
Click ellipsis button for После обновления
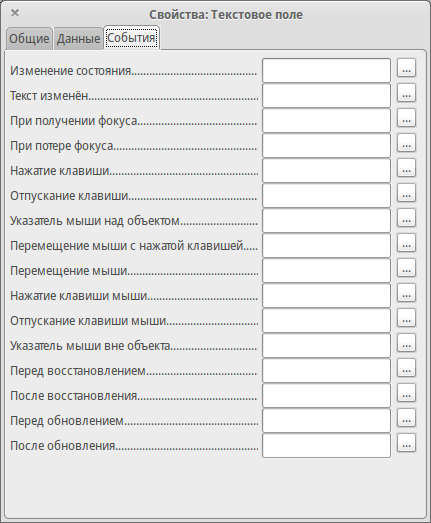tap(406, 443)
